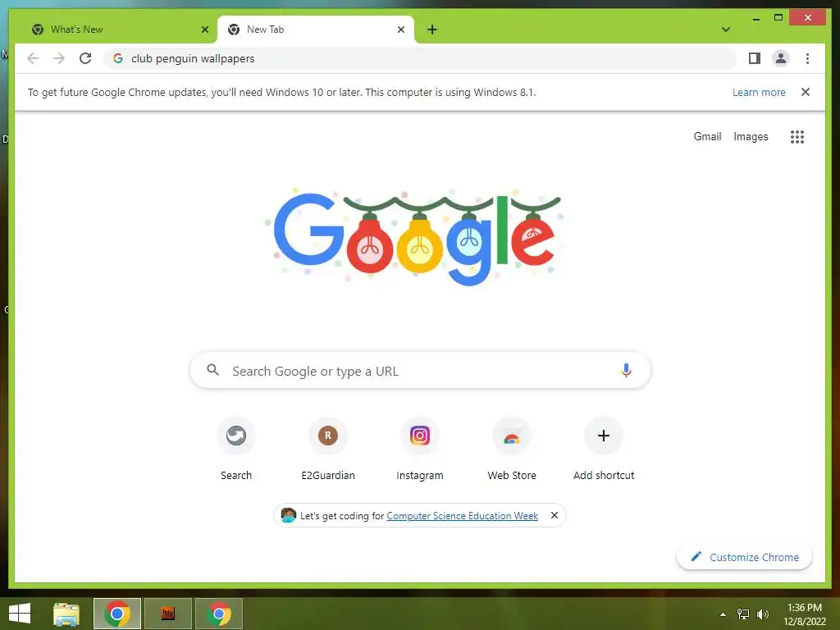This screenshot has width=840, height=630.
Task: Go forward using the forward arrow
Action: click(x=59, y=58)
